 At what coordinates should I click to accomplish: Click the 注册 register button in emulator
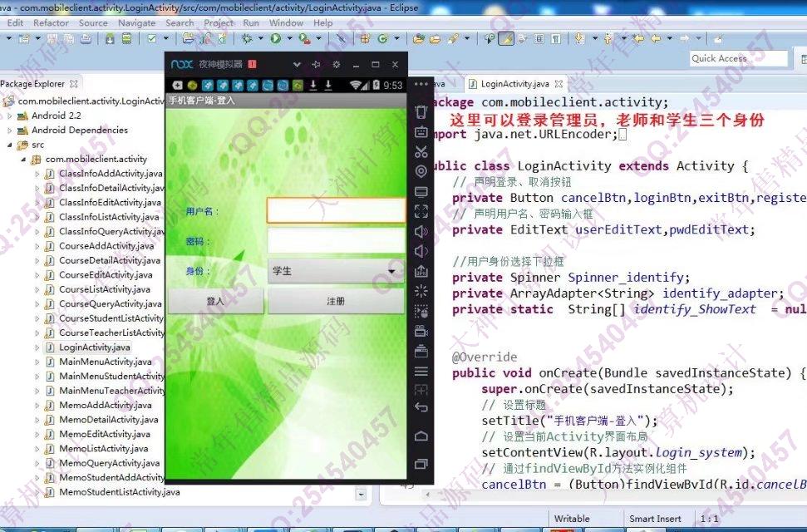point(336,301)
